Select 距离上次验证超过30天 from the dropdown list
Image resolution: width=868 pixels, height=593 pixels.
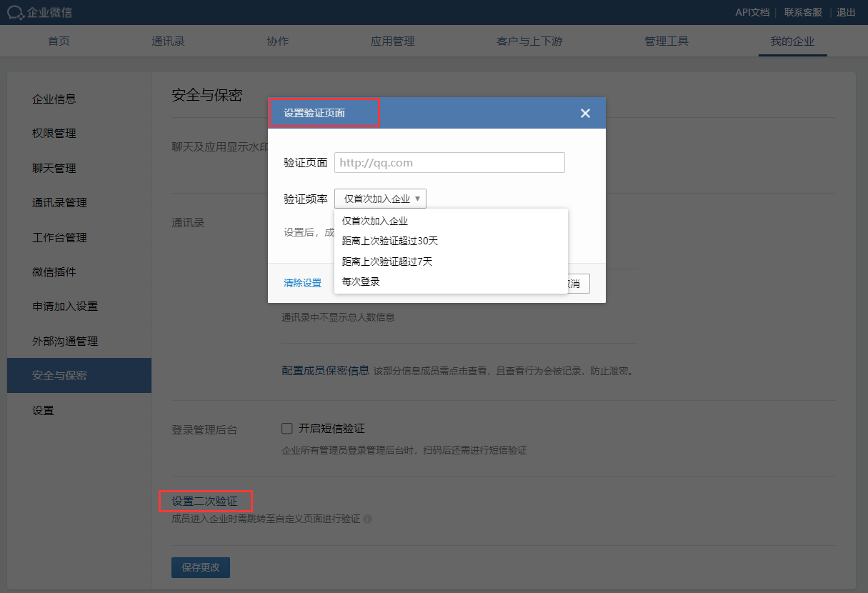(389, 241)
